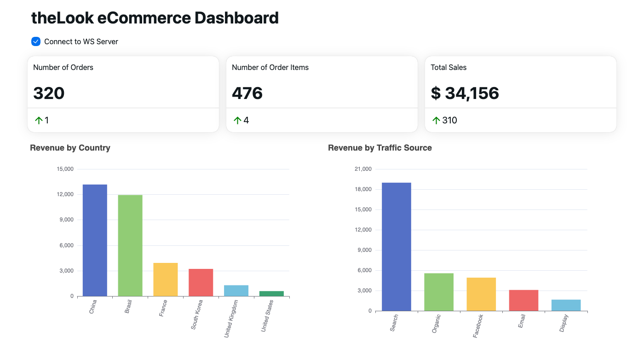Click the green up arrow beside 310

[x=436, y=121]
